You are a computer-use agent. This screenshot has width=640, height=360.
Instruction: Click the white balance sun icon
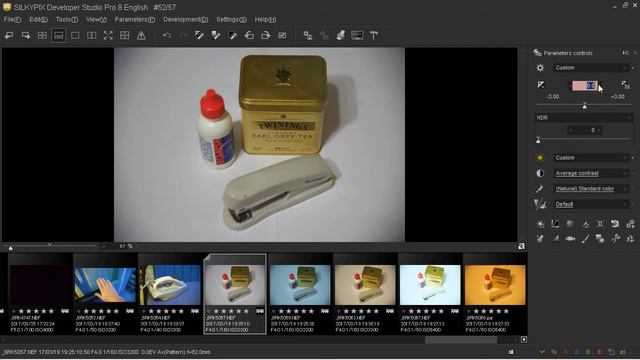540,158
